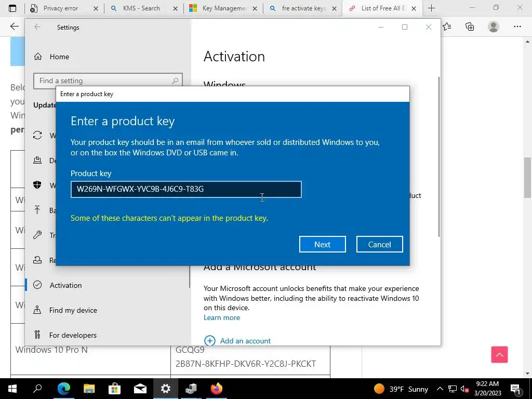
Task: Open For developers in Settings sidebar
Action: pyautogui.click(x=73, y=335)
